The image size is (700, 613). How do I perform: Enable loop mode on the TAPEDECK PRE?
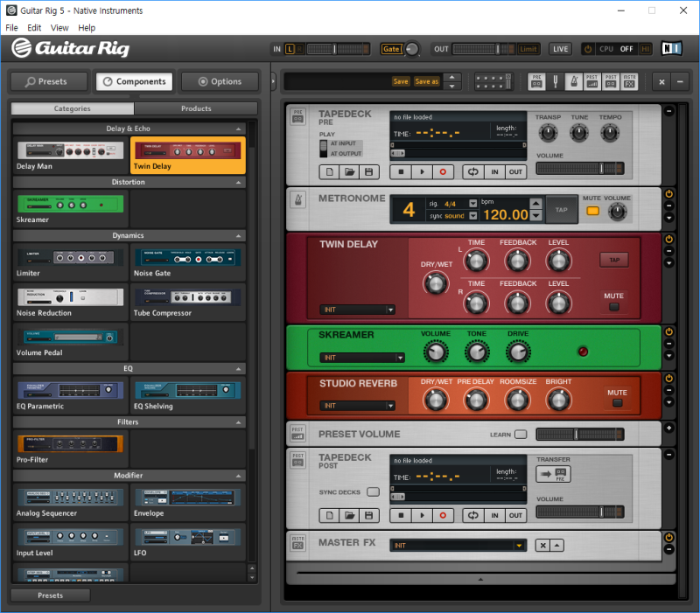[x=472, y=171]
